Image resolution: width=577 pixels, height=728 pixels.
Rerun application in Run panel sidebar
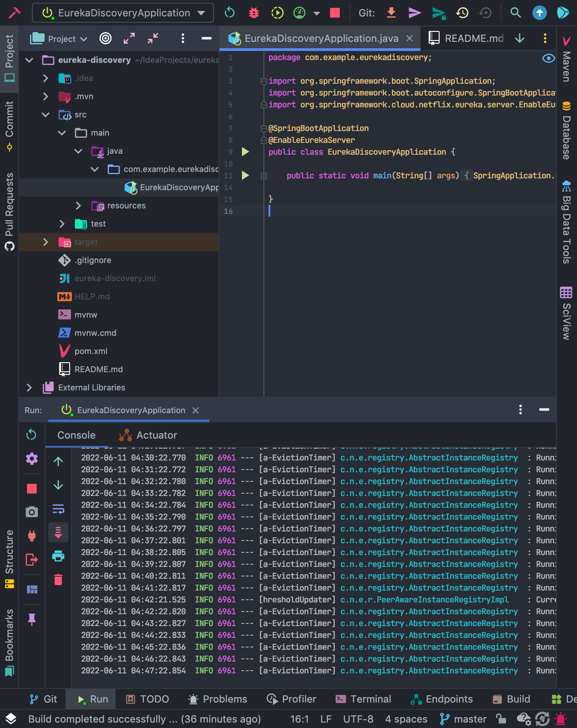tap(31, 435)
